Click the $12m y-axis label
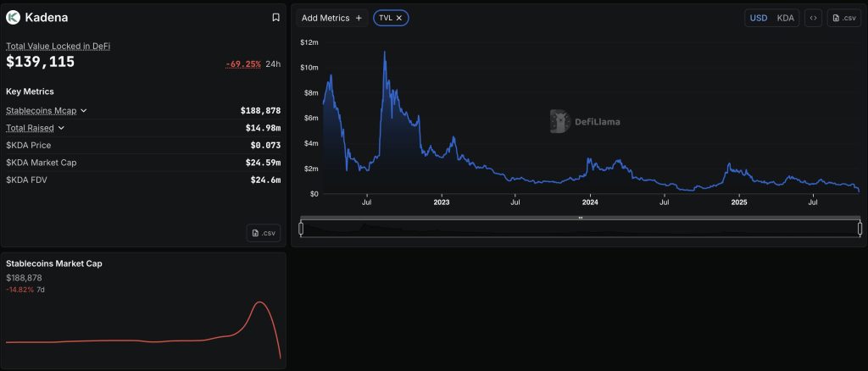Image resolution: width=868 pixels, height=371 pixels. pyautogui.click(x=309, y=42)
